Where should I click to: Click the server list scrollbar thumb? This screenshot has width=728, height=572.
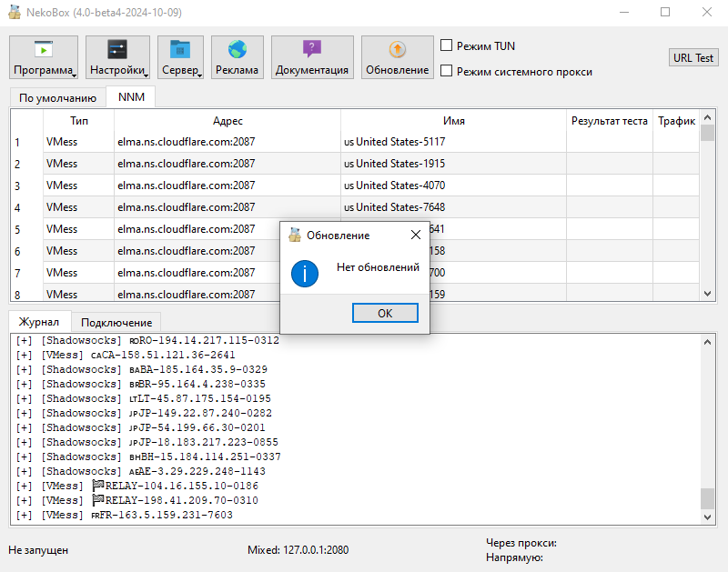pos(707,132)
